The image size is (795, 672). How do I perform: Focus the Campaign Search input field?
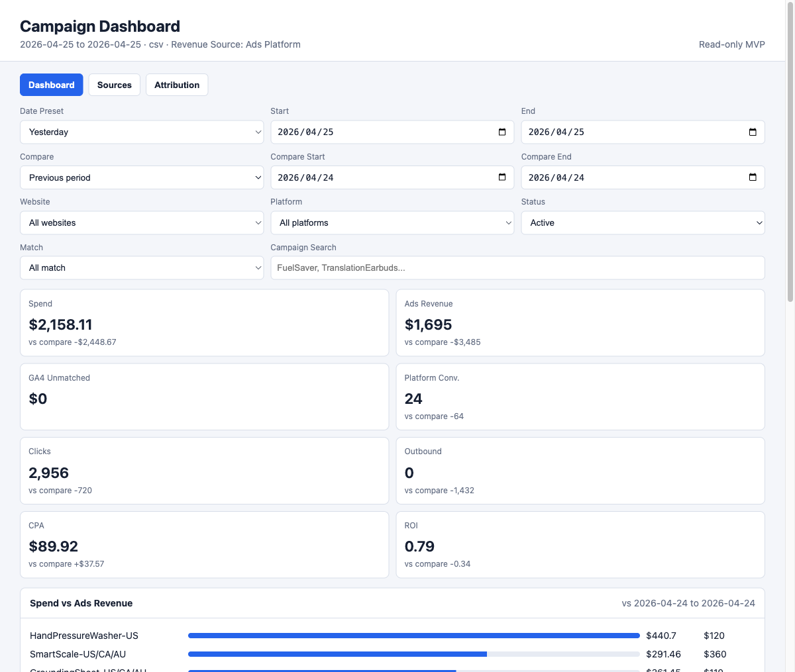point(518,267)
